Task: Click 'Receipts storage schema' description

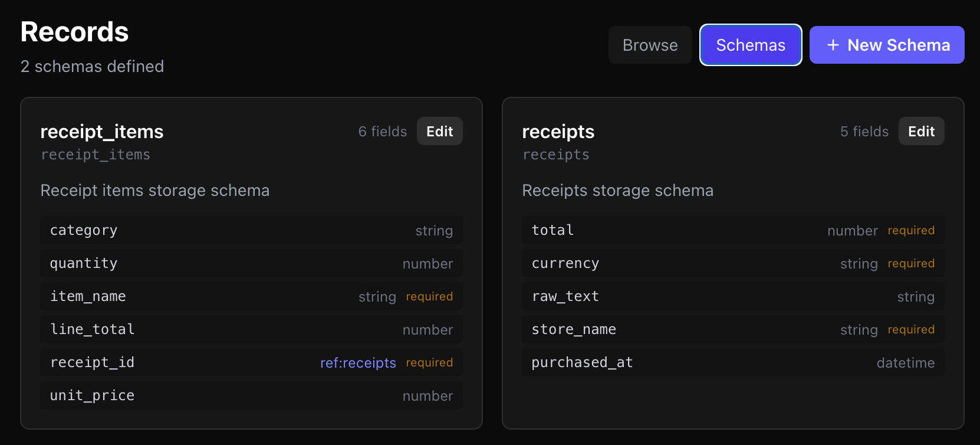Action: click(618, 190)
